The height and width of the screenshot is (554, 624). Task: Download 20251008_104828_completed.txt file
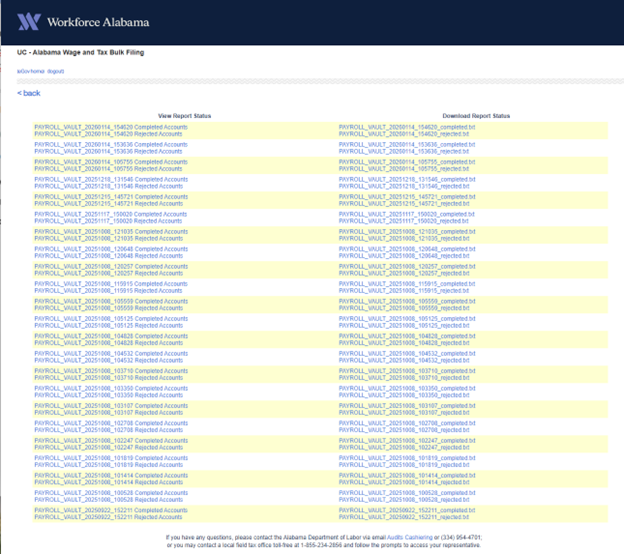point(407,336)
